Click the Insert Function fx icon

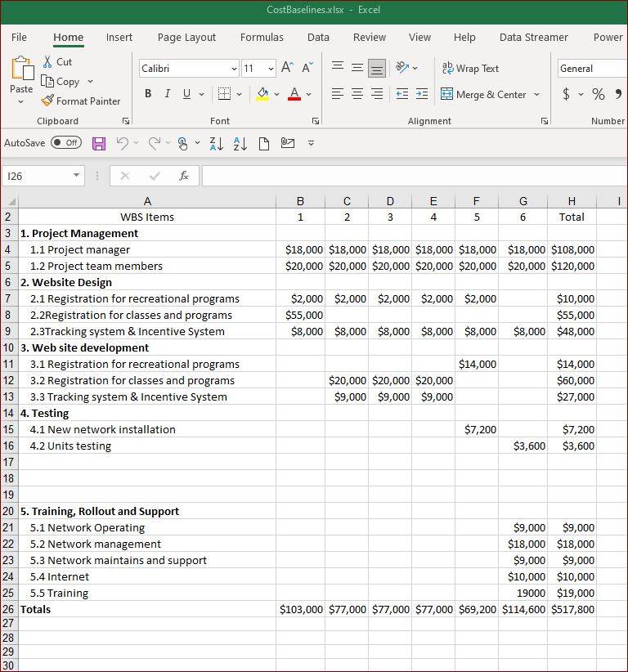pyautogui.click(x=183, y=176)
